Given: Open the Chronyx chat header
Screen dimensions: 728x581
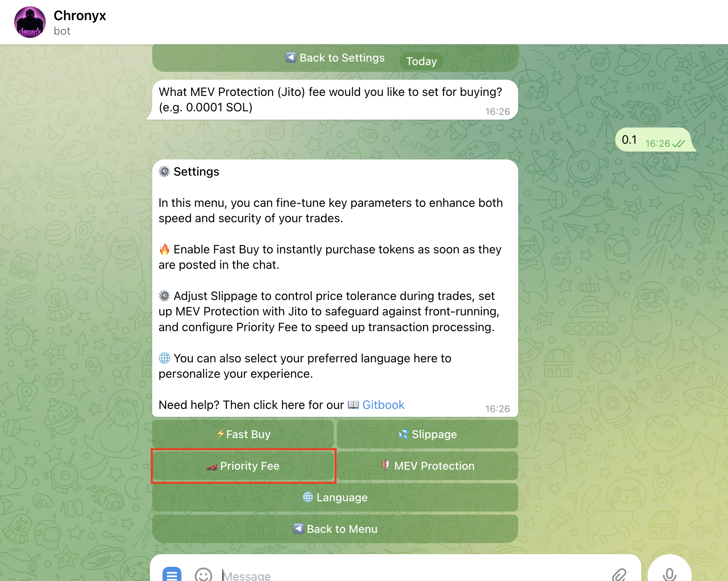Looking at the screenshot, I should pyautogui.click(x=80, y=16).
